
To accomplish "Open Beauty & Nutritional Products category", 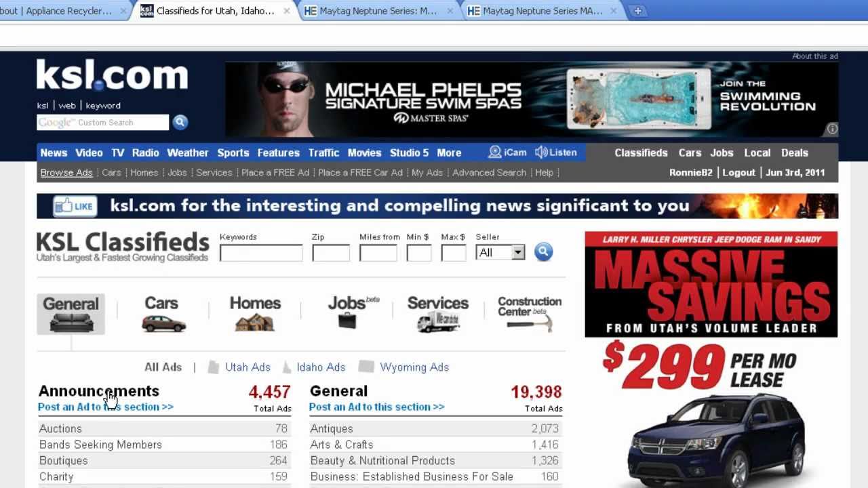I will tap(435, 460).
